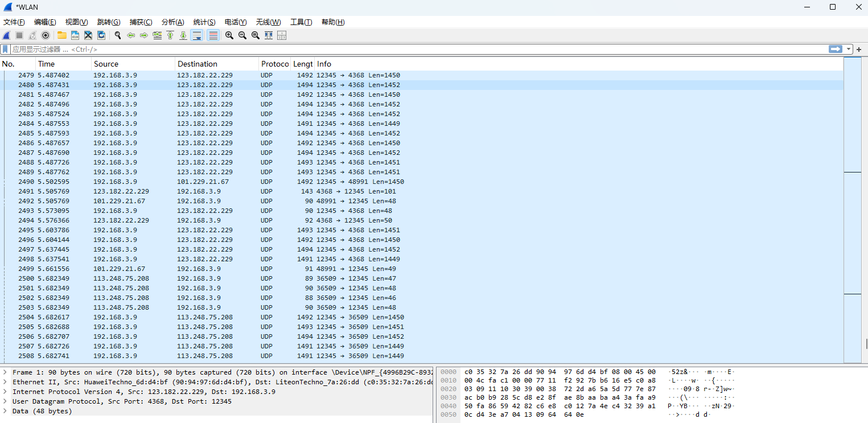Add a display filter button plus

pos(859,50)
